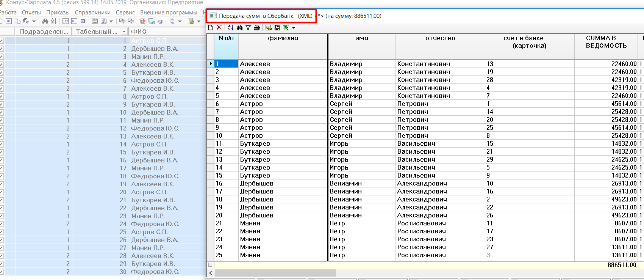Click the Передача сумм в Сбербанк (XML) title
644x280 pixels.
tap(266, 16)
